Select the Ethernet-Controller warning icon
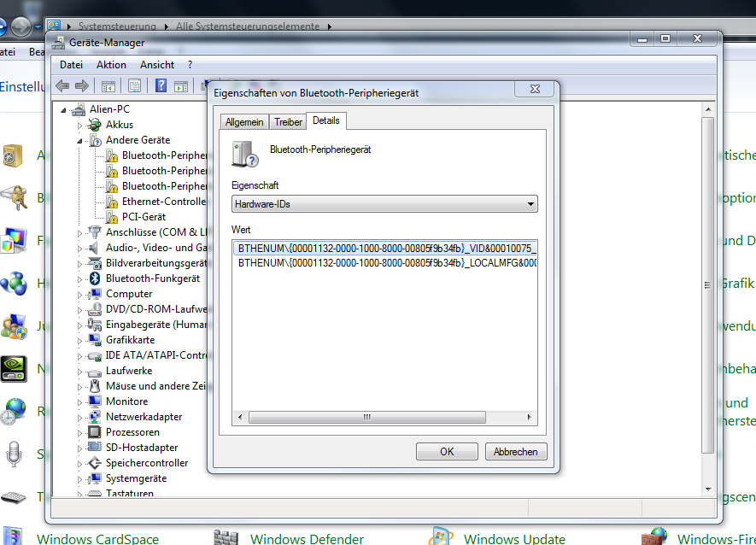Screen dimensions: 756x545 pos(112,202)
